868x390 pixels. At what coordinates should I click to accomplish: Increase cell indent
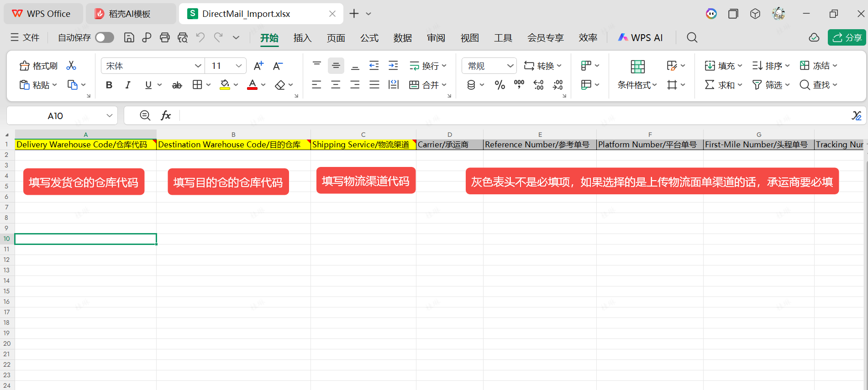(x=393, y=66)
